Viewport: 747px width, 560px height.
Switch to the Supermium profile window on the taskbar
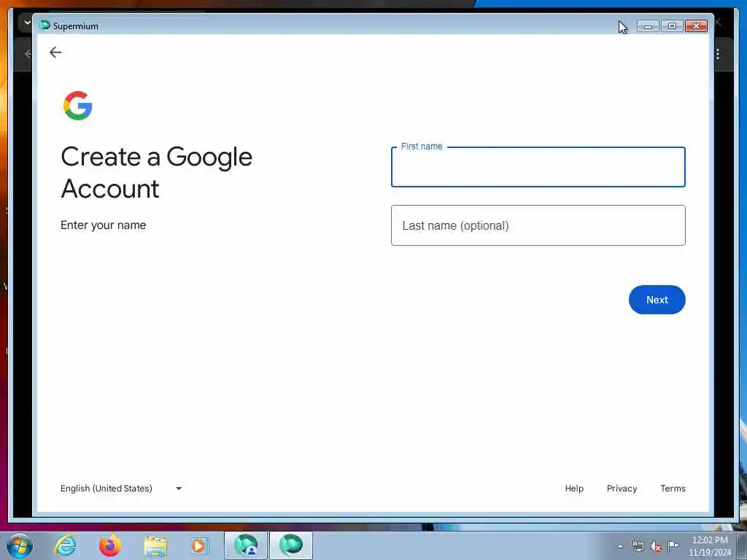point(246,545)
